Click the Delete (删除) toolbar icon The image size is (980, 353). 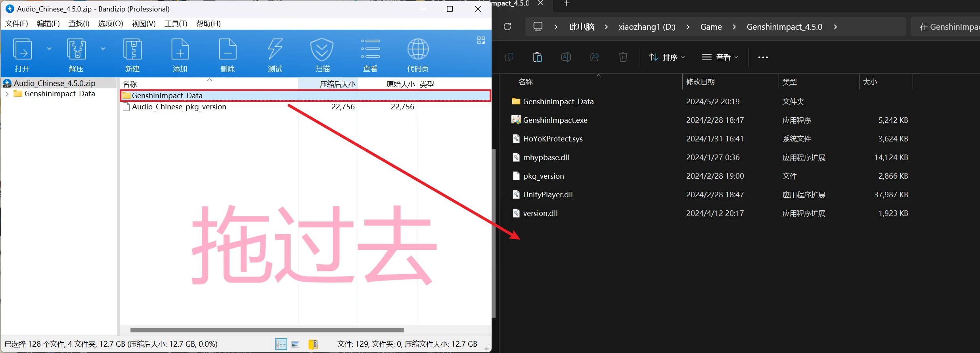click(228, 55)
